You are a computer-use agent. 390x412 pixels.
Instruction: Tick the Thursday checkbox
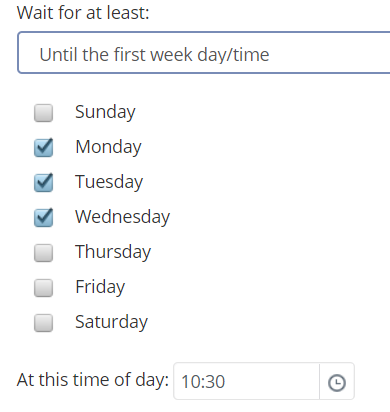tap(43, 253)
